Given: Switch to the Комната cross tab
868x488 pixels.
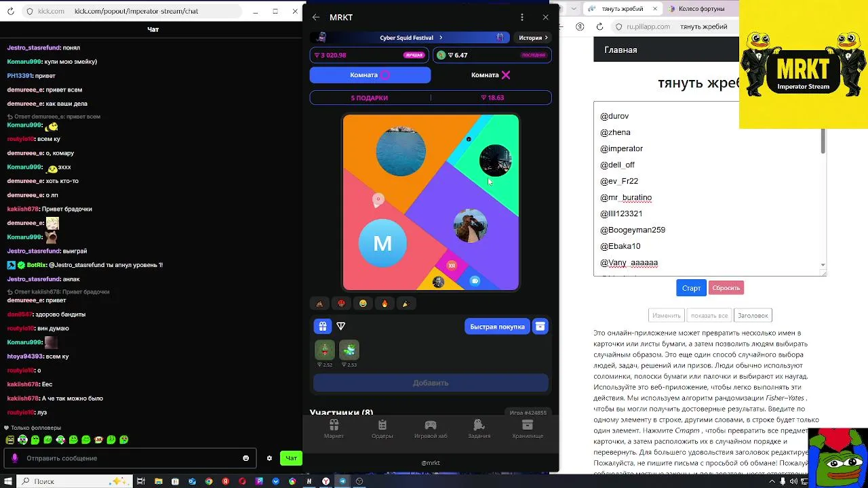Looking at the screenshot, I should click(x=491, y=75).
